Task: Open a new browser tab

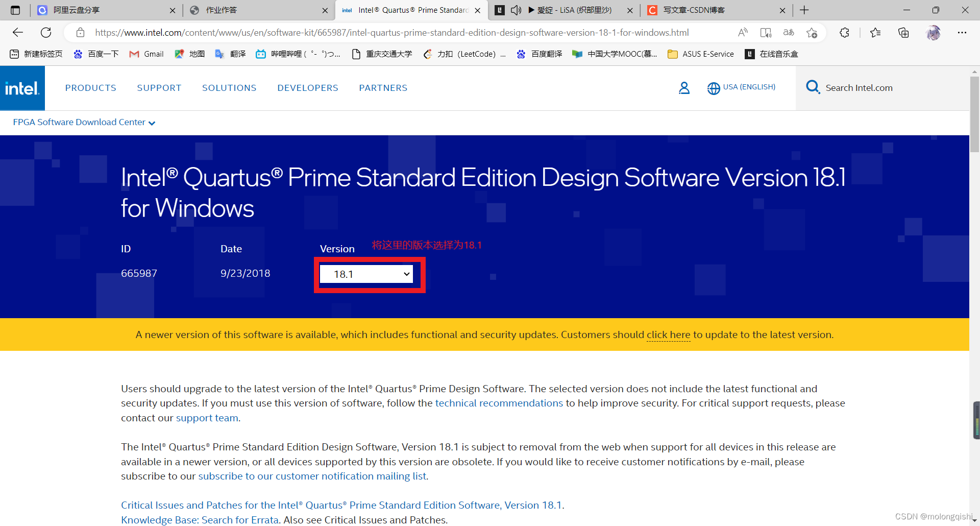Action: pyautogui.click(x=804, y=10)
